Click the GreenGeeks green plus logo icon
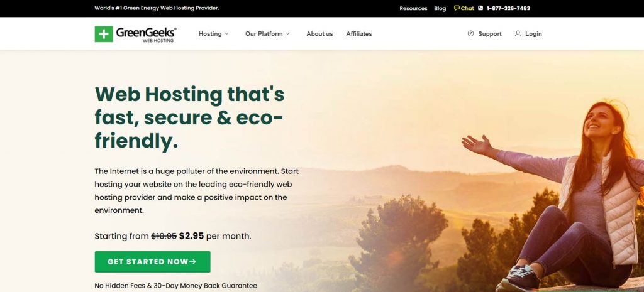644x292 pixels. point(104,34)
